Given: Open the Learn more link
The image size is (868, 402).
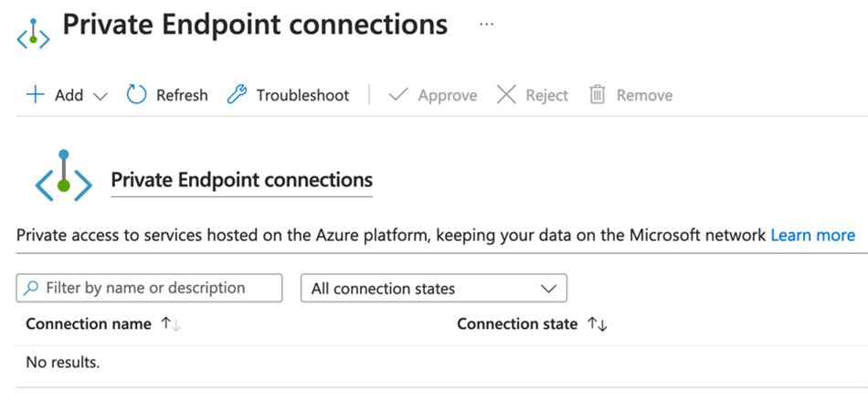Looking at the screenshot, I should coord(812,236).
